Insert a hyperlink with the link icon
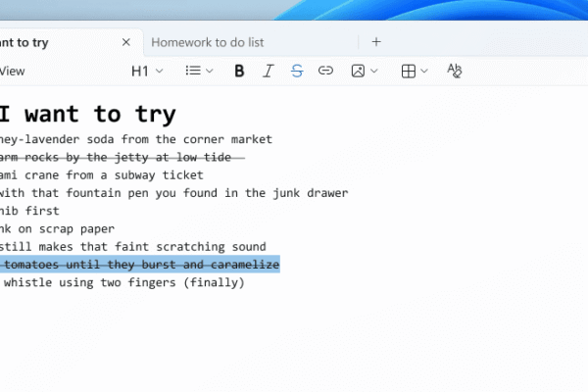Image resolution: width=588 pixels, height=392 pixels. (325, 71)
